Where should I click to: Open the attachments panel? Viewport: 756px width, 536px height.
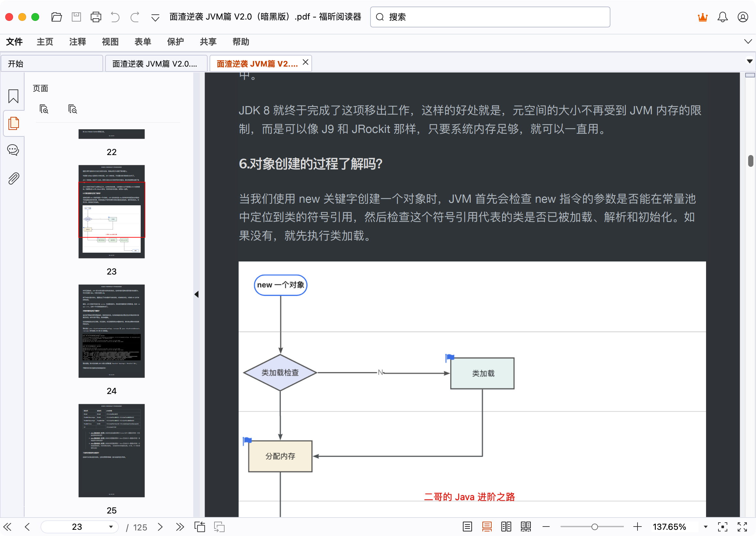tap(13, 178)
